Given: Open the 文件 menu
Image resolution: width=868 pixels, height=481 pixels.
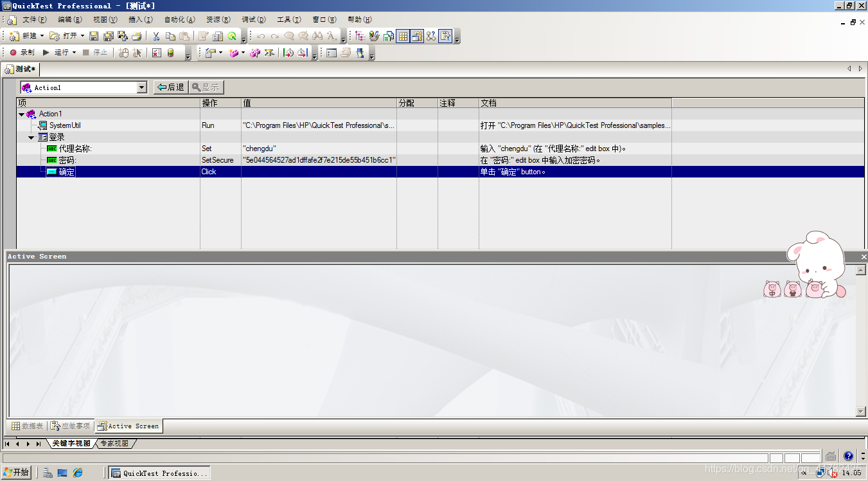Looking at the screenshot, I should [x=34, y=20].
